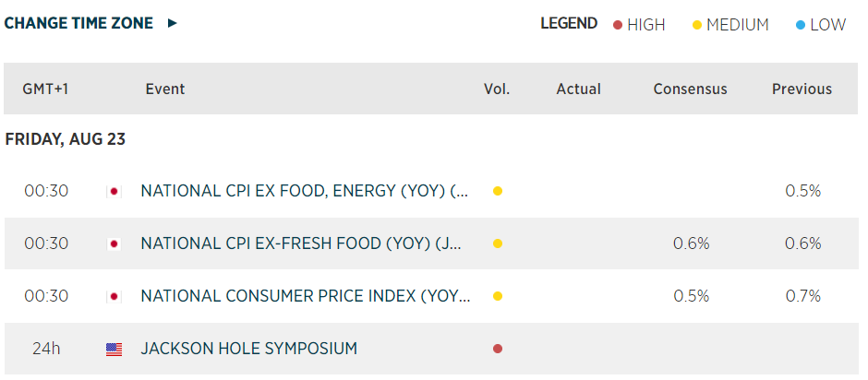Expand the Change Time Zone arrow

[x=173, y=24]
